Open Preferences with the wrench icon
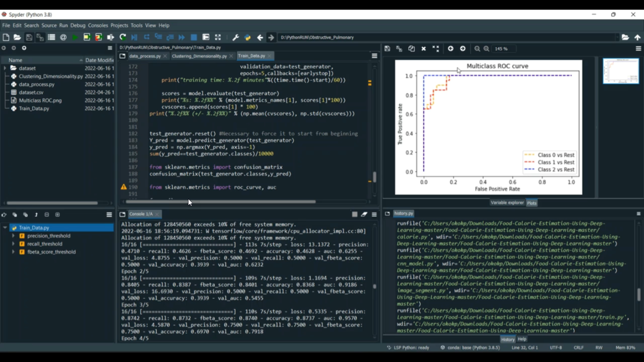Viewport: 644px width, 362px height. point(236,37)
